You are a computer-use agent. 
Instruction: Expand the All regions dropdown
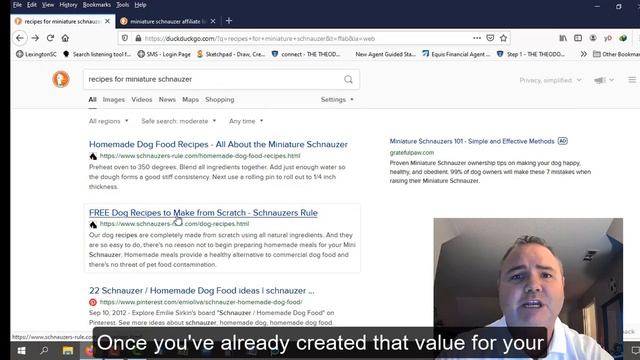tap(109, 121)
